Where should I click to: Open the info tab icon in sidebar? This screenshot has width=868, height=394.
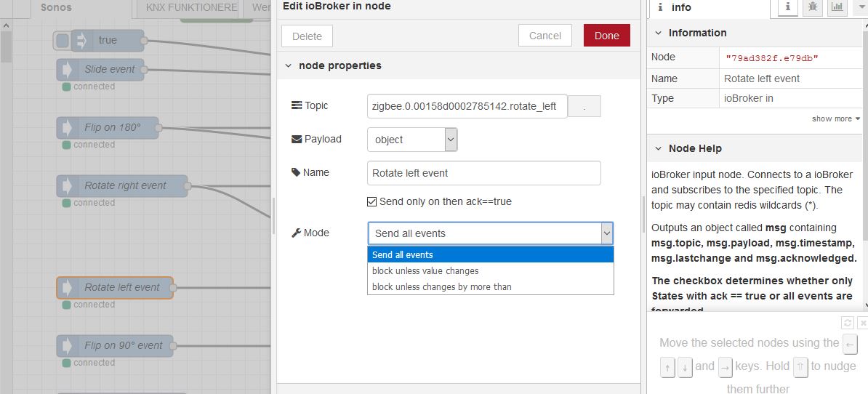(x=787, y=7)
